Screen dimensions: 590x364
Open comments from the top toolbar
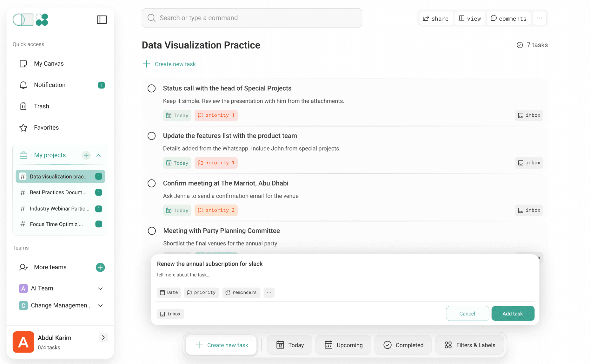tap(508, 18)
